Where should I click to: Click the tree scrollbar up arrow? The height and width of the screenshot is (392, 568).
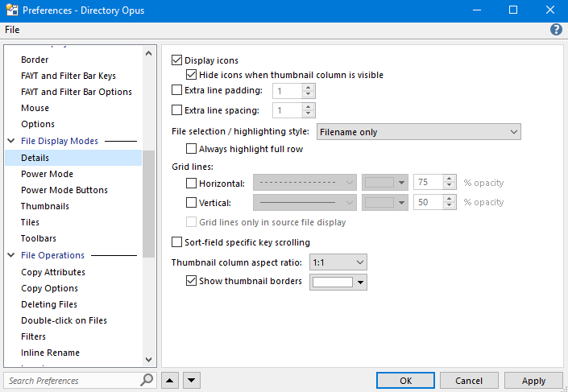pyautogui.click(x=148, y=53)
